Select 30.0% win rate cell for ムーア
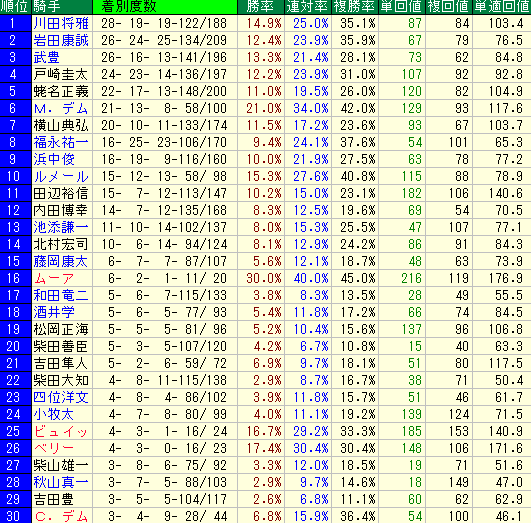 264,278
